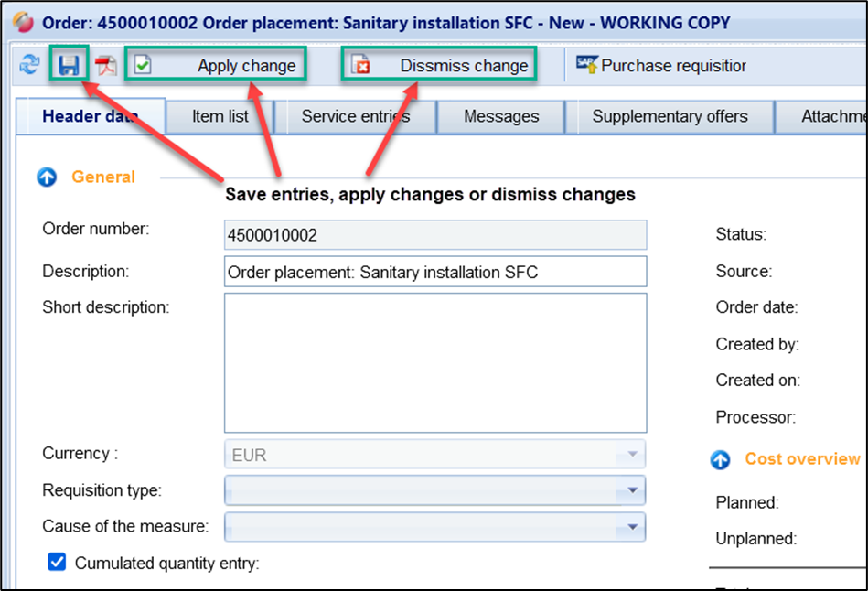Focus the Short description text area
This screenshot has height=591, width=868.
pyautogui.click(x=434, y=362)
